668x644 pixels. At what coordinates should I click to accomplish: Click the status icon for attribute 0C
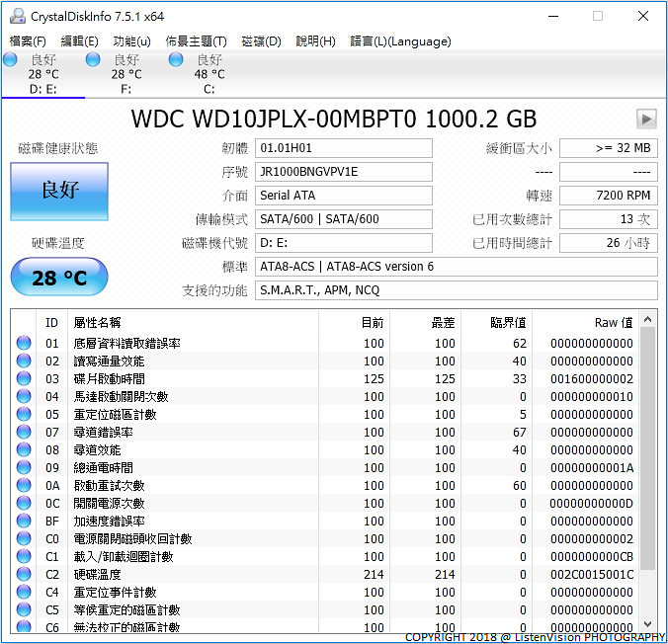click(x=24, y=503)
